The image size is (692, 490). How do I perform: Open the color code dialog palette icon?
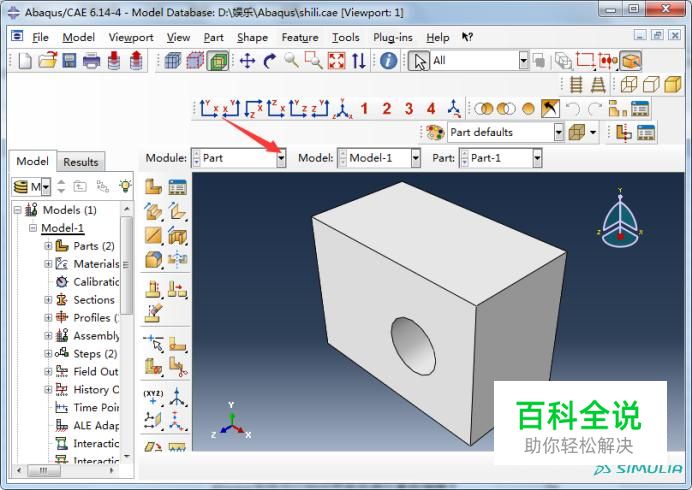pyautogui.click(x=435, y=132)
